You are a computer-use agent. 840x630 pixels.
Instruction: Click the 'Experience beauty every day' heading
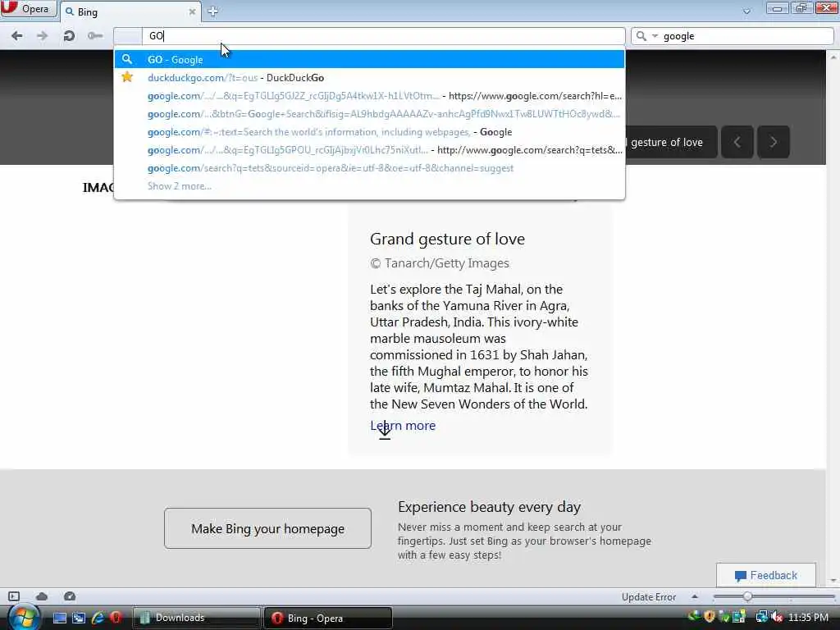(x=489, y=507)
